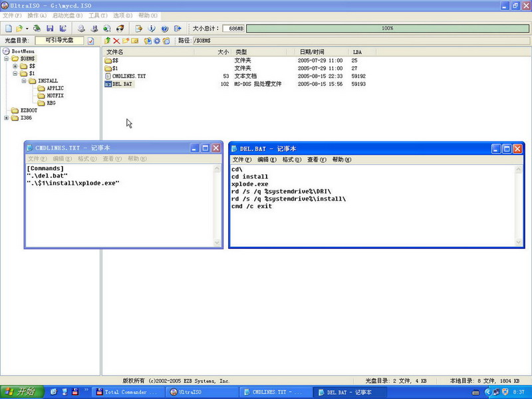Viewport: 532px width, 399px height.
Task: Click the red X Delete icon
Action: [x=116, y=41]
